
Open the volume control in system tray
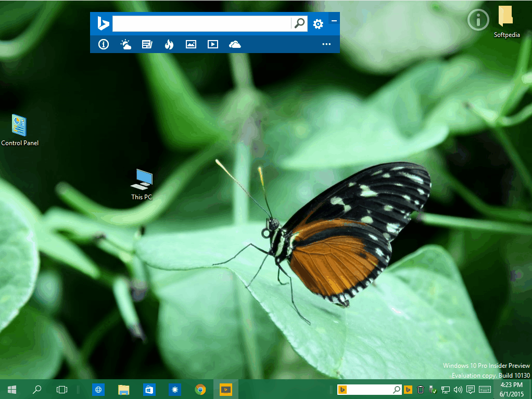click(458, 390)
